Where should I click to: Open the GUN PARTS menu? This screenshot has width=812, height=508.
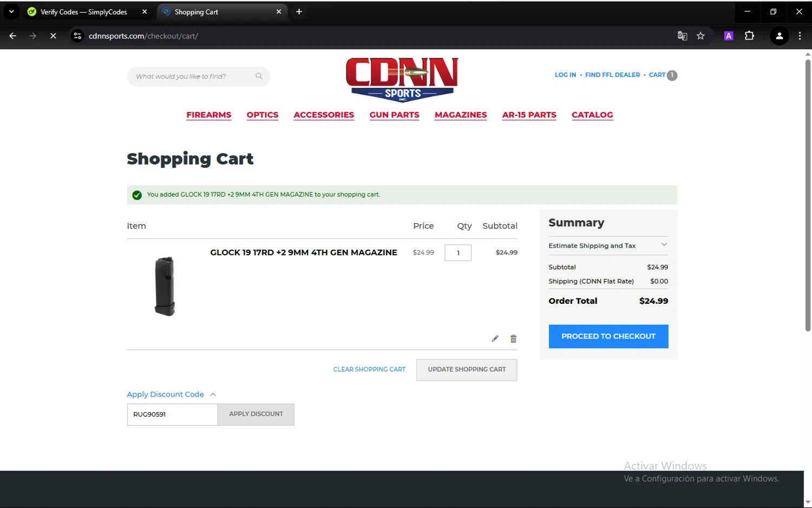[394, 115]
